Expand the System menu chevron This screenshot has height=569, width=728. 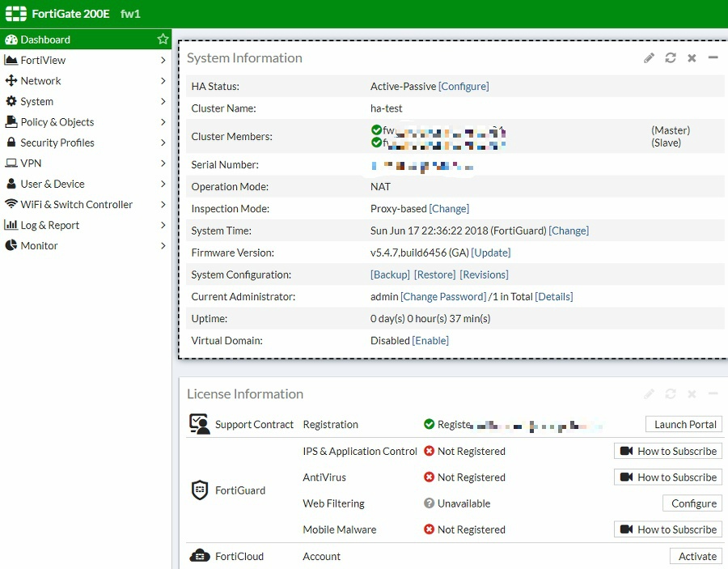point(163,101)
